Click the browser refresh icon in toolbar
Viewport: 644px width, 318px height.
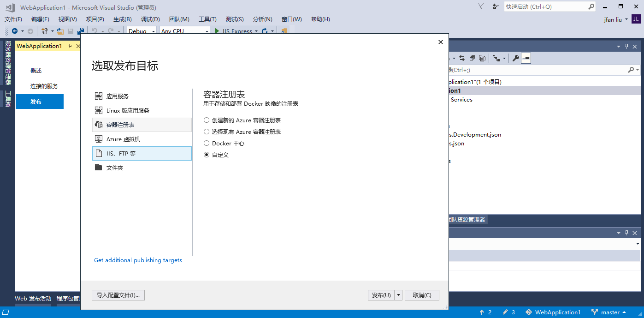tap(265, 31)
